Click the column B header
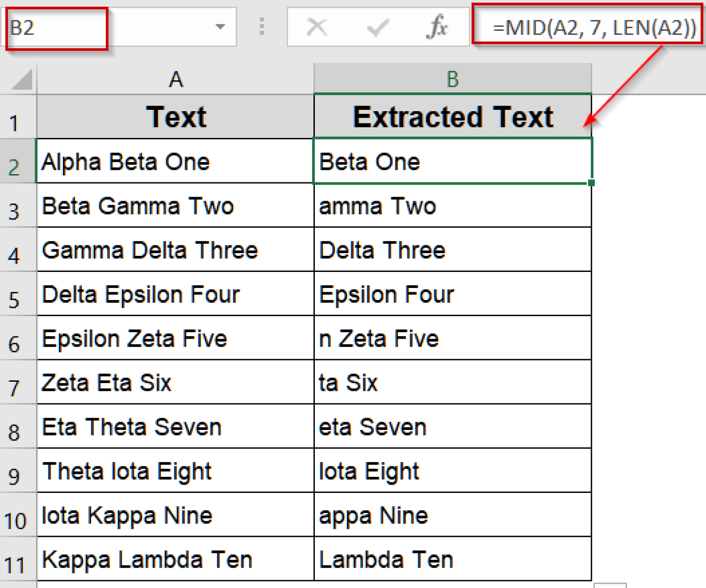706x588 pixels. point(453,78)
